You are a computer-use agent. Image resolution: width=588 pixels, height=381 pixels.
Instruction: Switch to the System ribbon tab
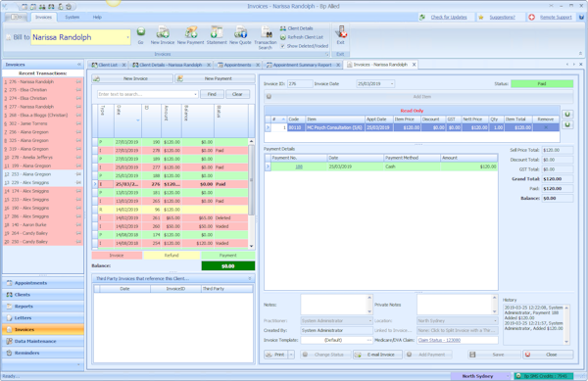click(72, 18)
